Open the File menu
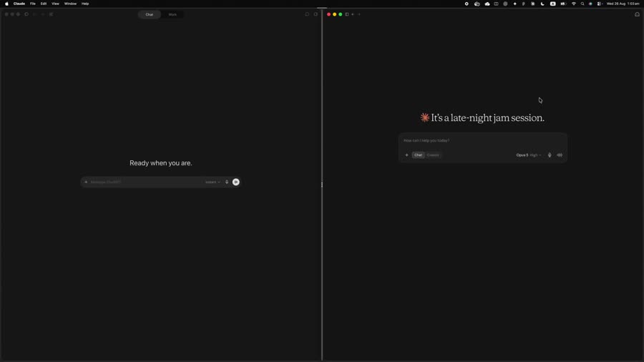 coord(32,4)
